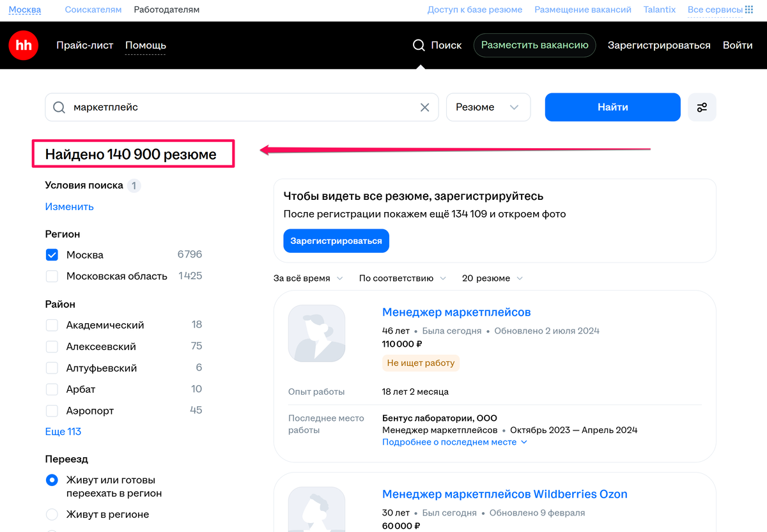This screenshot has width=767, height=532.
Task: Open advanced search filters sliders icon
Action: coord(702,107)
